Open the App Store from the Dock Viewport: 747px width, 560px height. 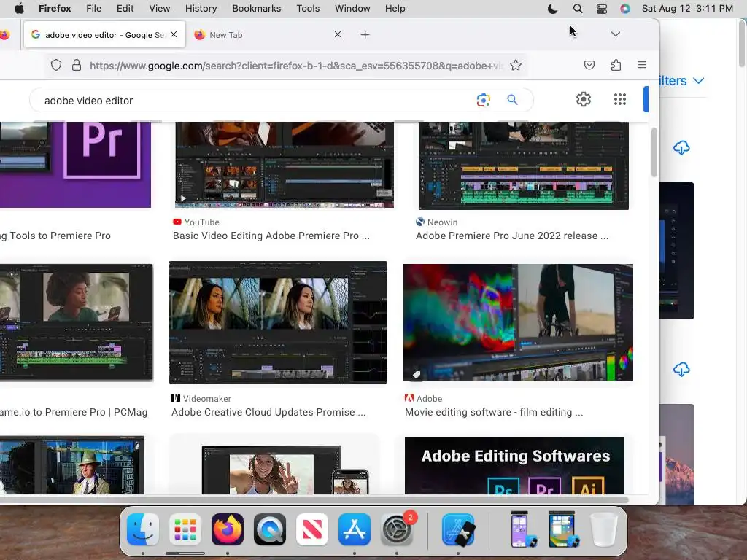click(355, 529)
